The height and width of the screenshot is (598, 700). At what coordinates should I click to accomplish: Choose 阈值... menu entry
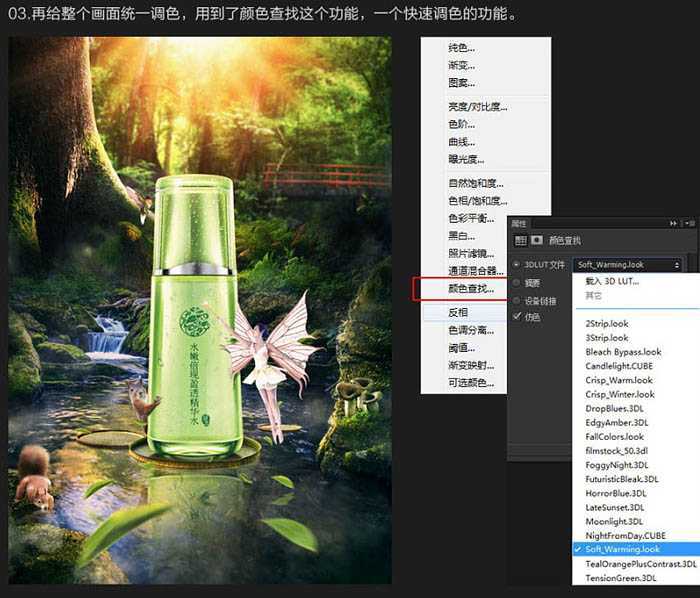(462, 348)
